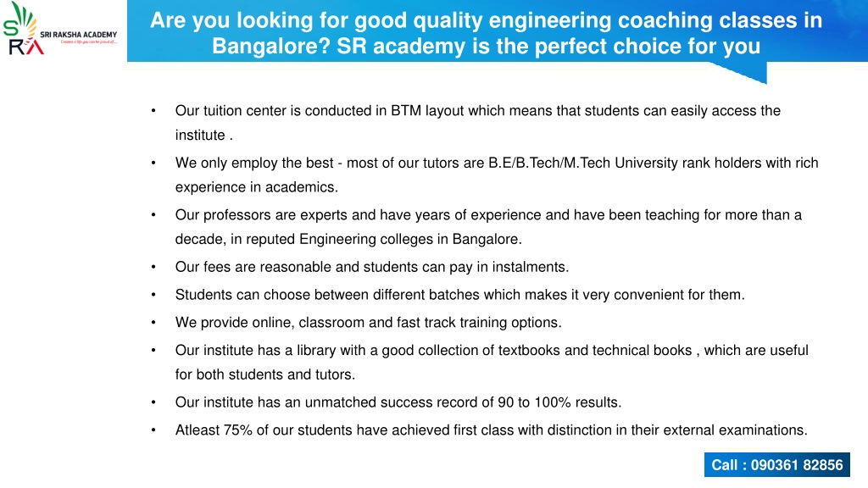Screen dimensions: 868x488
Task: Click 'SR academy' in the header text
Action: (401, 47)
